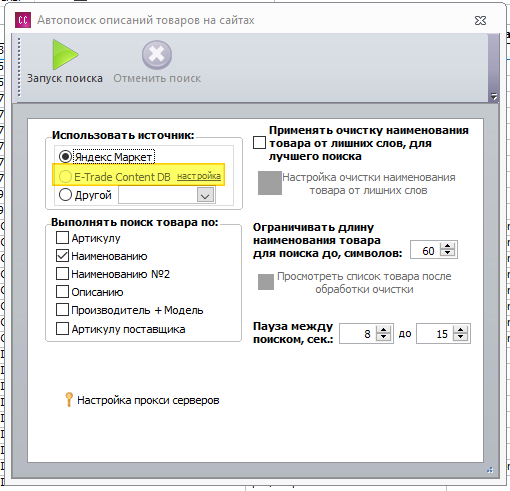510x491 pixels.
Task: Click Настройка очистки наименования товара text
Action: coord(368,184)
